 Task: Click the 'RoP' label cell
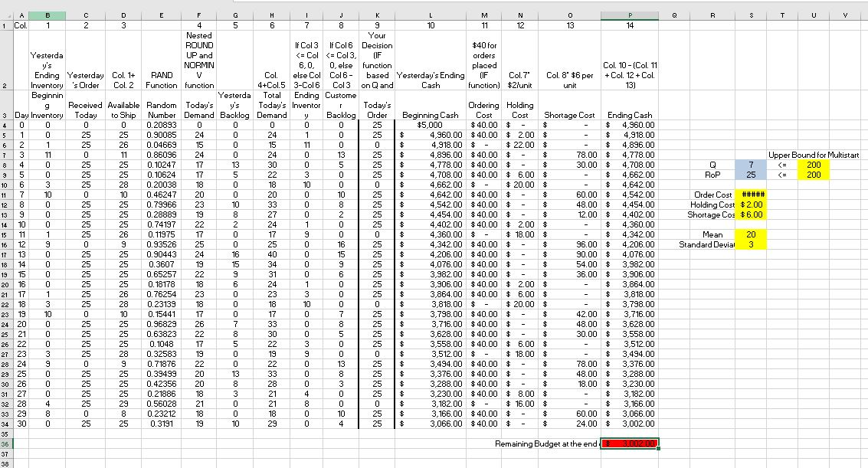[712, 175]
